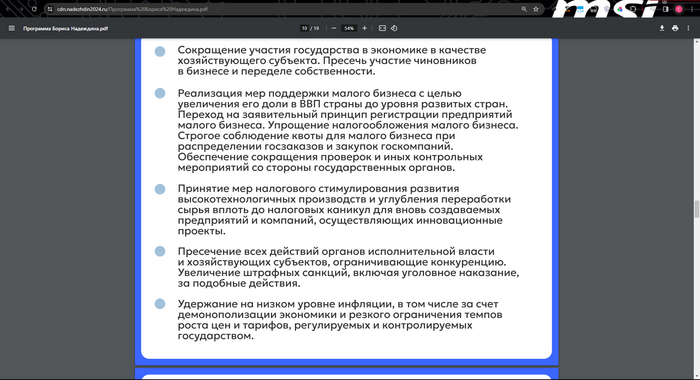The image size is (700, 380).
Task: Bookmark this page with the star icon
Action: click(x=536, y=9)
